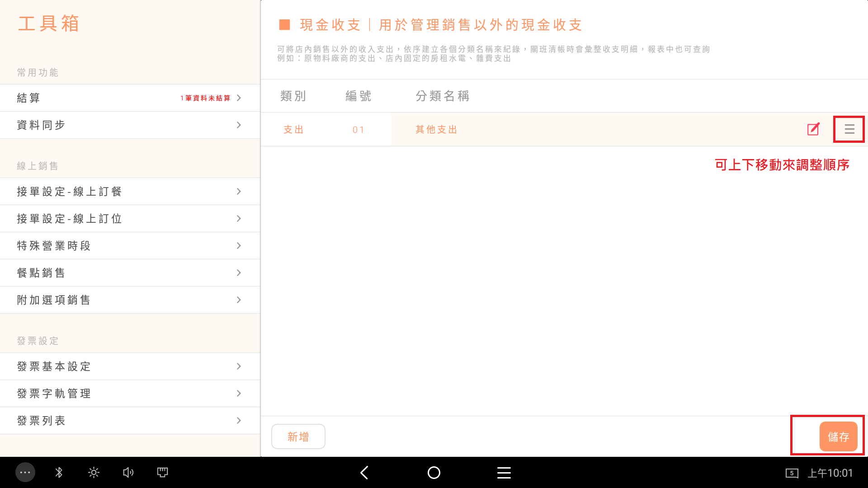
Task: Tap the Bluetooth icon in system bar
Action: 59,473
